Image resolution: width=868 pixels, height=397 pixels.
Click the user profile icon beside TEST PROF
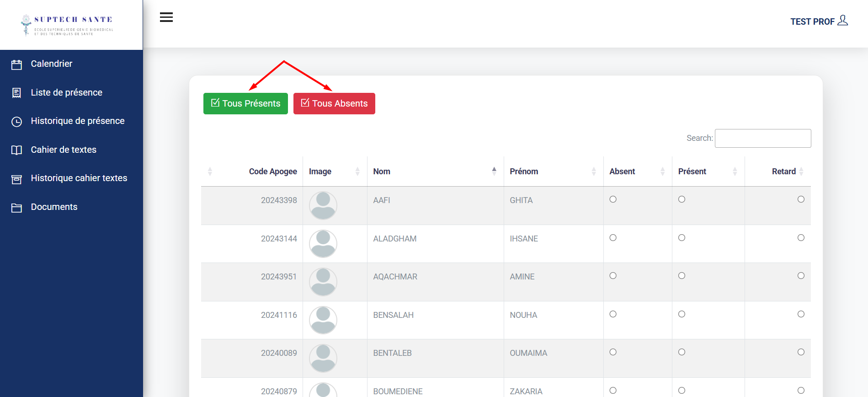pos(842,21)
